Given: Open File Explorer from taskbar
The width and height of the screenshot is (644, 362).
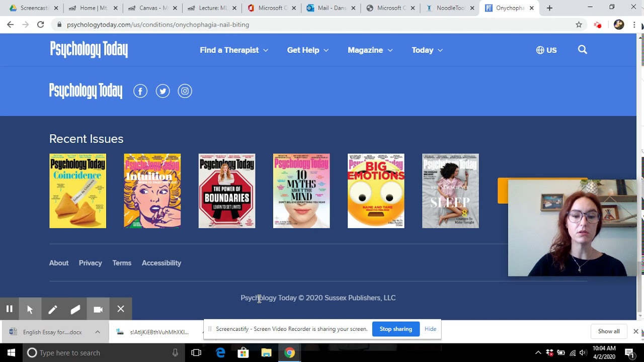Looking at the screenshot, I should (266, 353).
